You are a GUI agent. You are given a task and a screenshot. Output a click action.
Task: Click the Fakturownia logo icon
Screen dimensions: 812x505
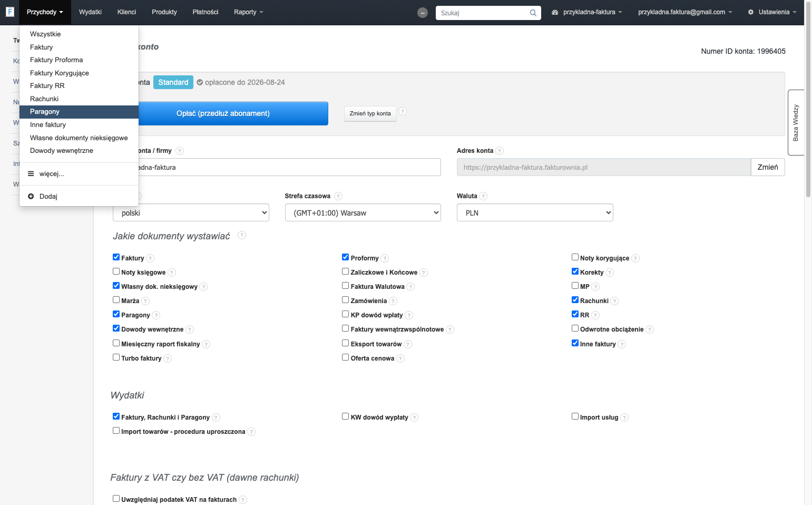pos(9,12)
